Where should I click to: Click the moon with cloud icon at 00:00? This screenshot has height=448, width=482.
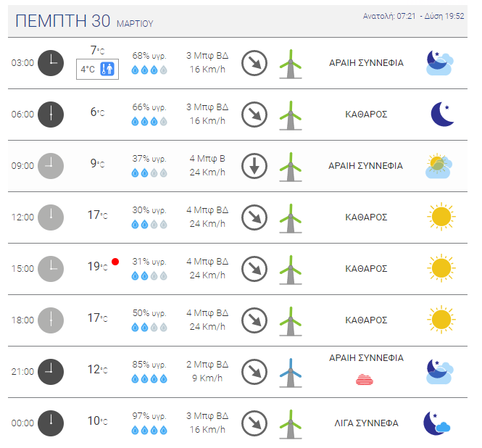[437, 423]
